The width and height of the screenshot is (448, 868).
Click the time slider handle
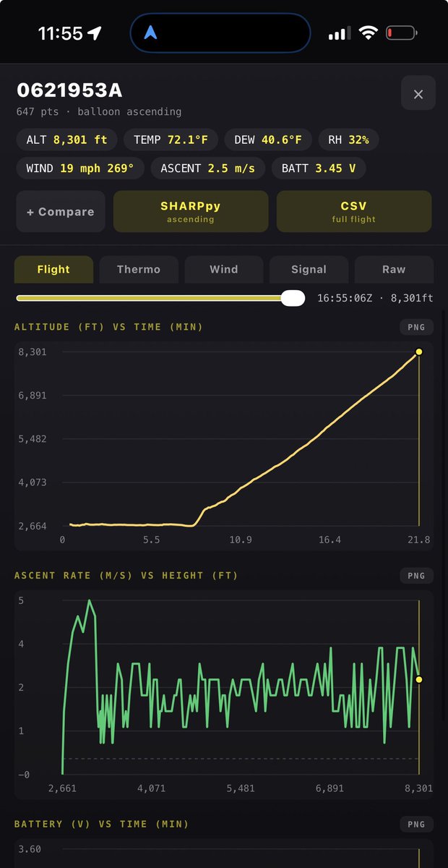tap(293, 298)
